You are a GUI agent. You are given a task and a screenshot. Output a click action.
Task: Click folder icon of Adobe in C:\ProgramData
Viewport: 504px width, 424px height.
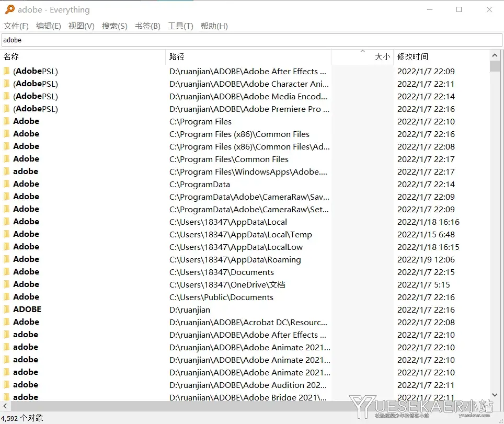pyautogui.click(x=6, y=184)
